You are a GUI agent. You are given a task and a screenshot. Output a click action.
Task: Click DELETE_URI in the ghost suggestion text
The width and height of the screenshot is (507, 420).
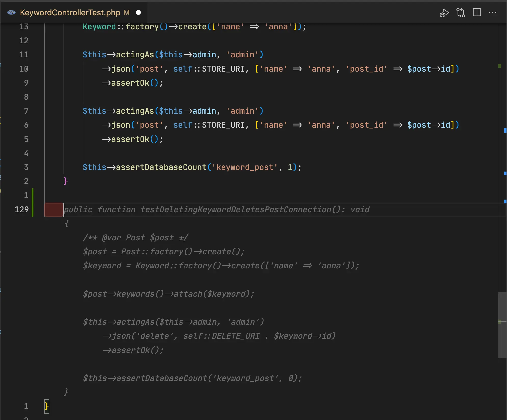tap(235, 336)
